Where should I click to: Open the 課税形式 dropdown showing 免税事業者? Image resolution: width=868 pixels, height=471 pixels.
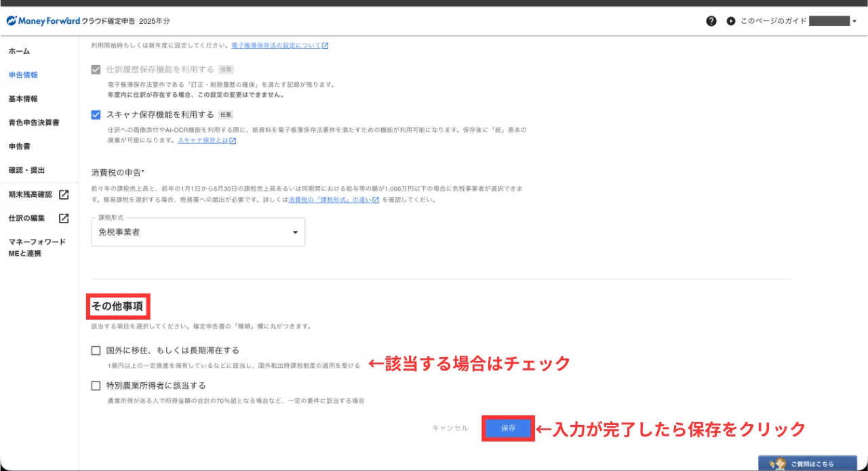(198, 232)
